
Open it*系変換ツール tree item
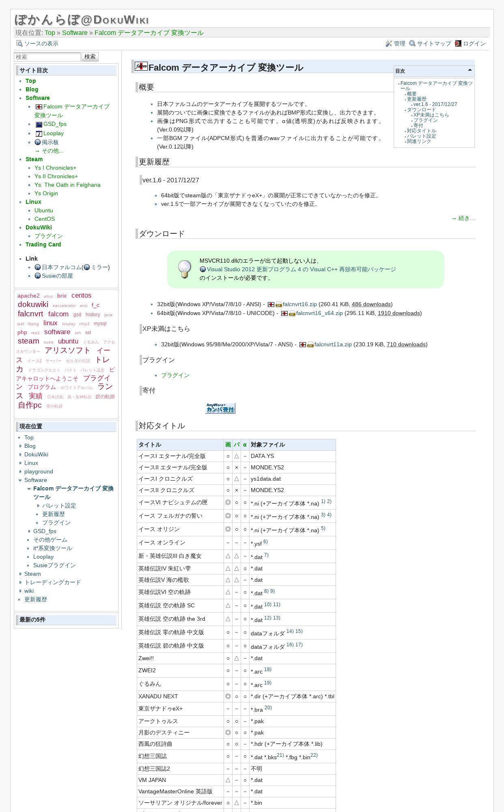pyautogui.click(x=53, y=548)
